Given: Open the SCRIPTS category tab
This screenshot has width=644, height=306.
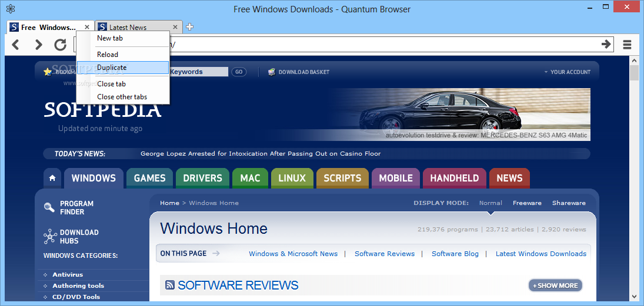Looking at the screenshot, I should (342, 178).
